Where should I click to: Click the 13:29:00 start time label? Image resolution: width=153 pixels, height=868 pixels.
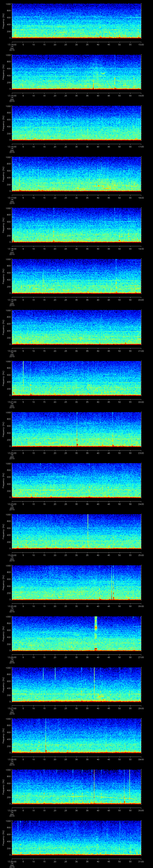tap(12, 810)
